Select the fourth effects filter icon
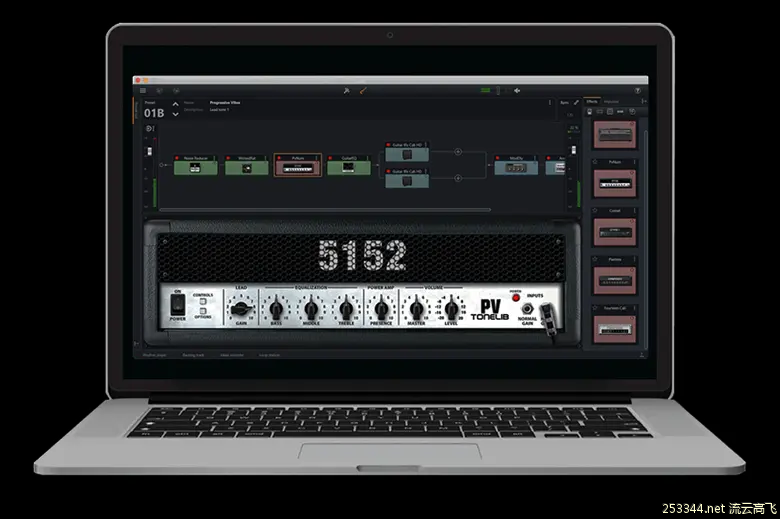Viewport: 780px width, 519px height. pos(620,112)
